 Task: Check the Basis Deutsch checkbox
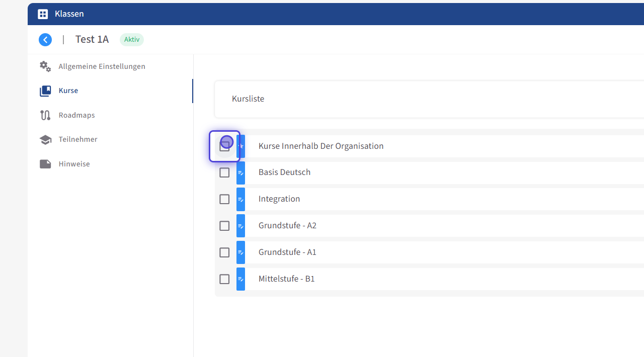point(224,172)
